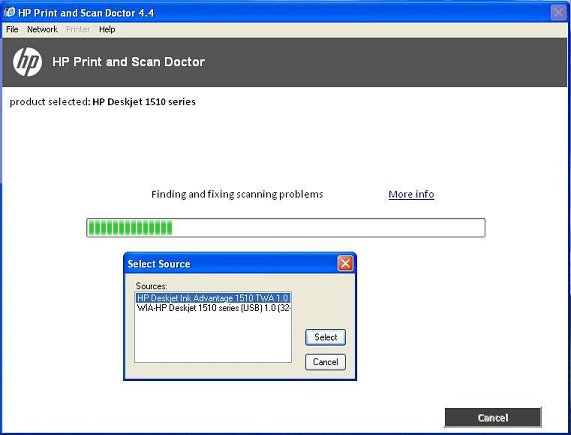Click the Finding and fixing scanning problems text
This screenshot has height=435, width=571.
237,194
